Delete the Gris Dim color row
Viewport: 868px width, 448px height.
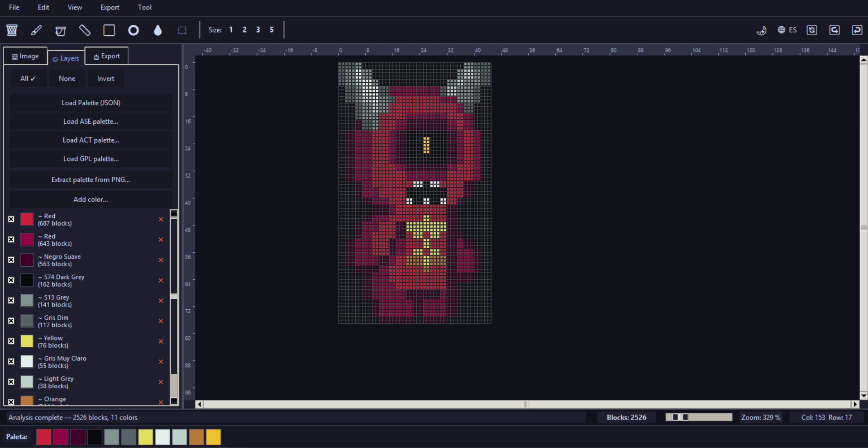pyautogui.click(x=161, y=321)
